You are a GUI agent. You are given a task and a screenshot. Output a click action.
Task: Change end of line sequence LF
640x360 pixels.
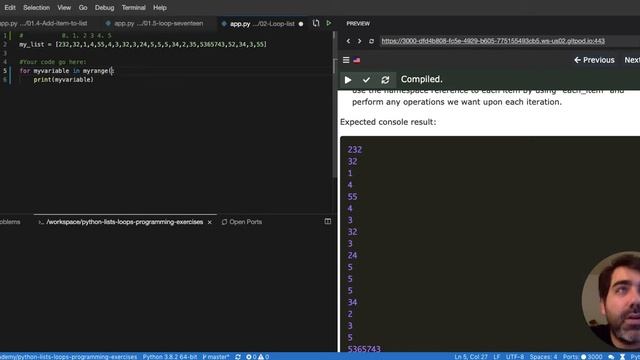click(497, 357)
